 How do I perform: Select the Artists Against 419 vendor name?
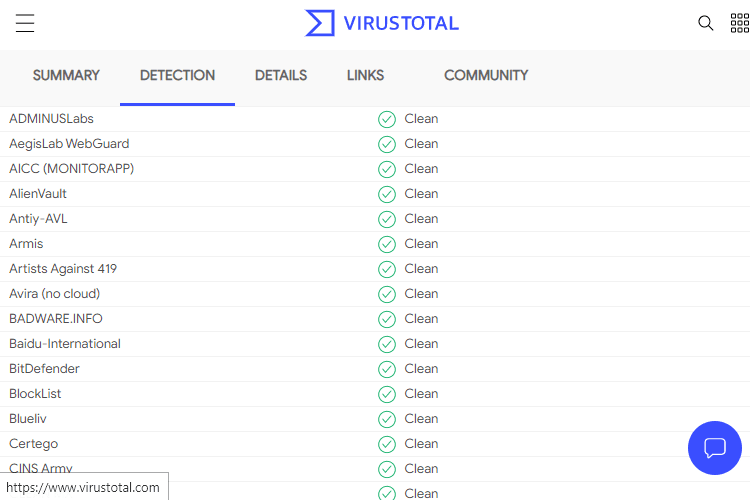(x=63, y=268)
